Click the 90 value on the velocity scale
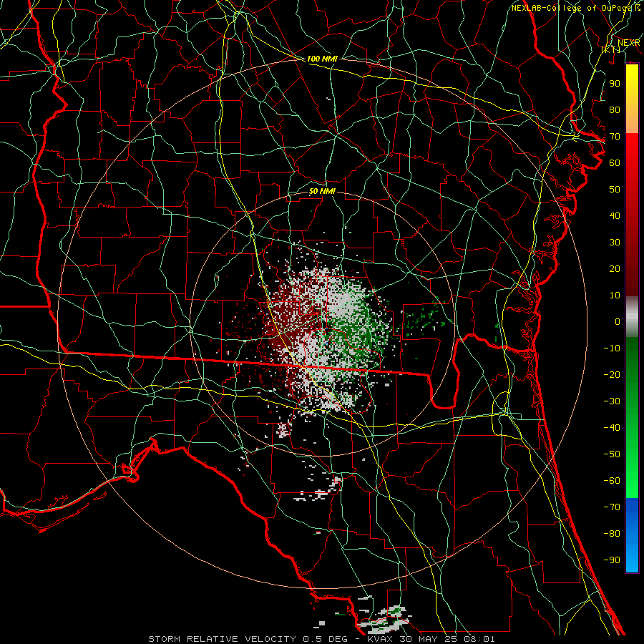 [615, 84]
